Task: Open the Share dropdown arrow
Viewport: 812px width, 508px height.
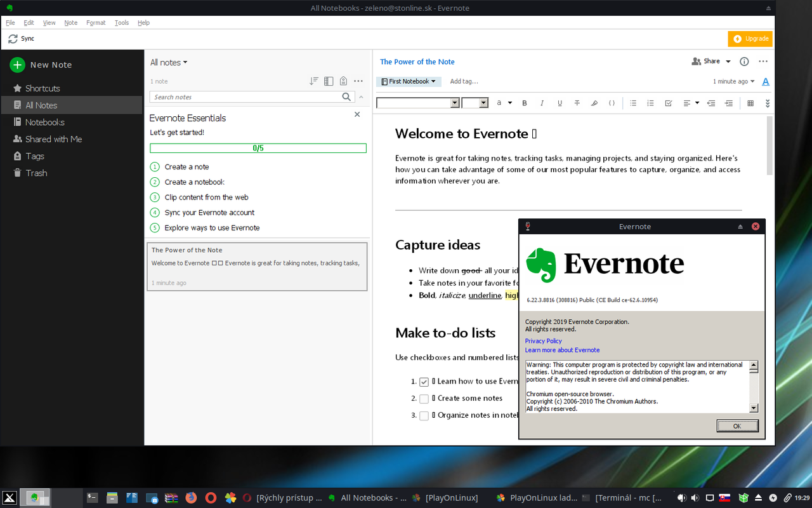Action: (728, 62)
